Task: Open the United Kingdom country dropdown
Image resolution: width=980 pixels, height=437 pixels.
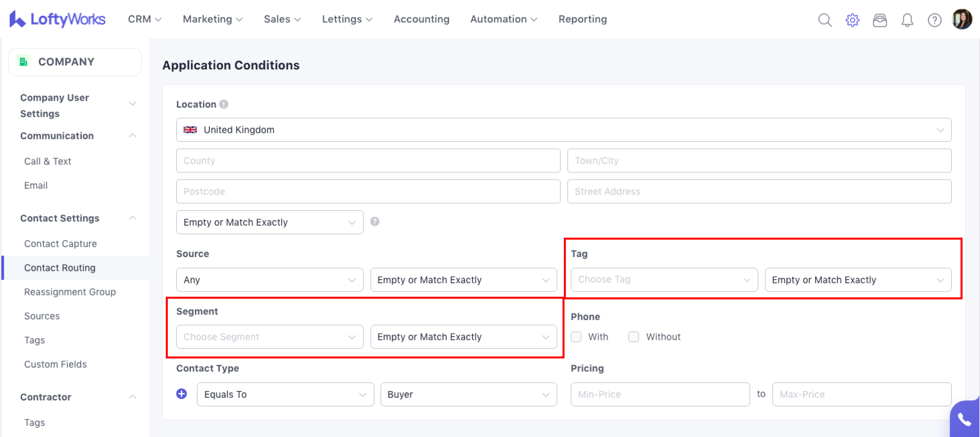Action: [563, 130]
